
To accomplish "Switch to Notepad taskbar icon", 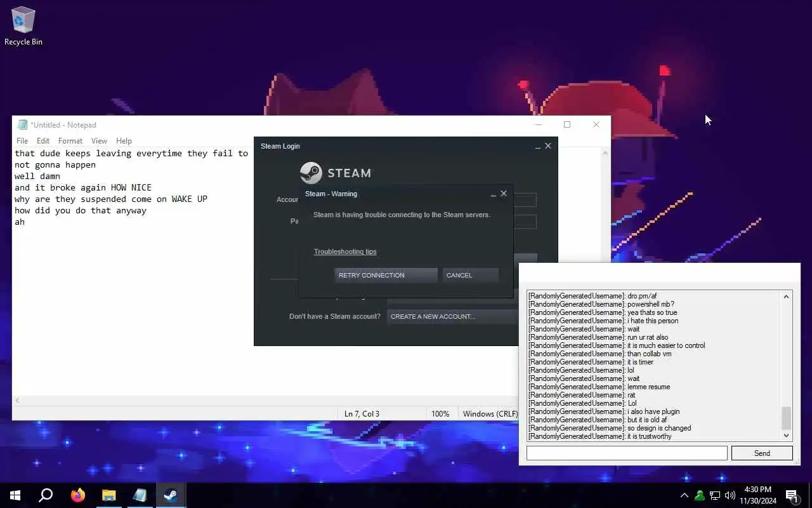I will [140, 495].
